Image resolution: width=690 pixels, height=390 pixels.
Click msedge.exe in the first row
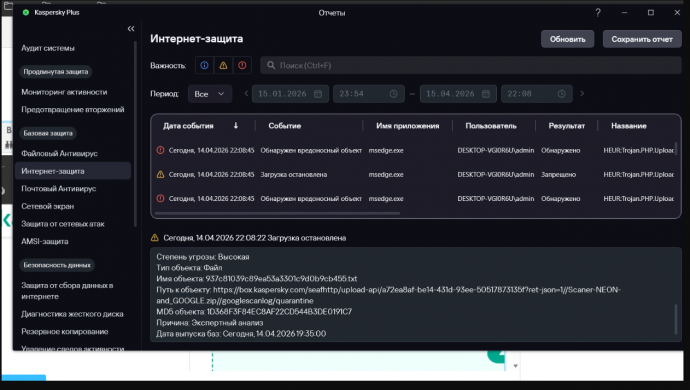386,151
